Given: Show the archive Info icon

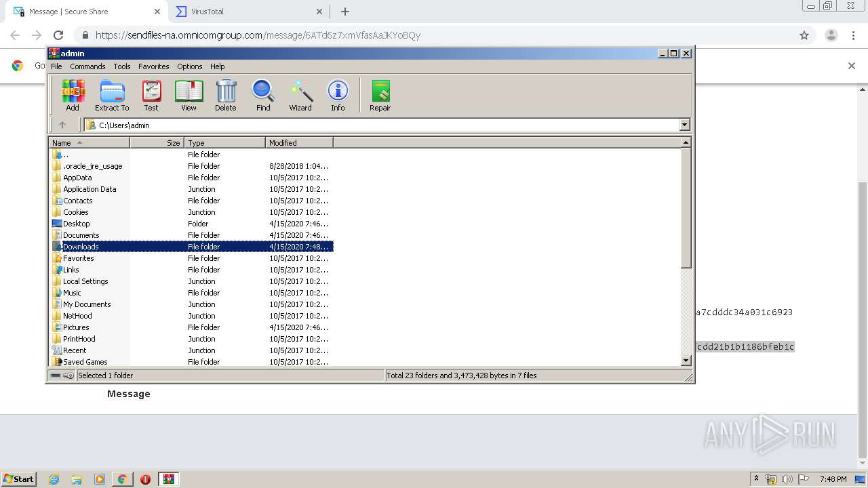Looking at the screenshot, I should [338, 95].
